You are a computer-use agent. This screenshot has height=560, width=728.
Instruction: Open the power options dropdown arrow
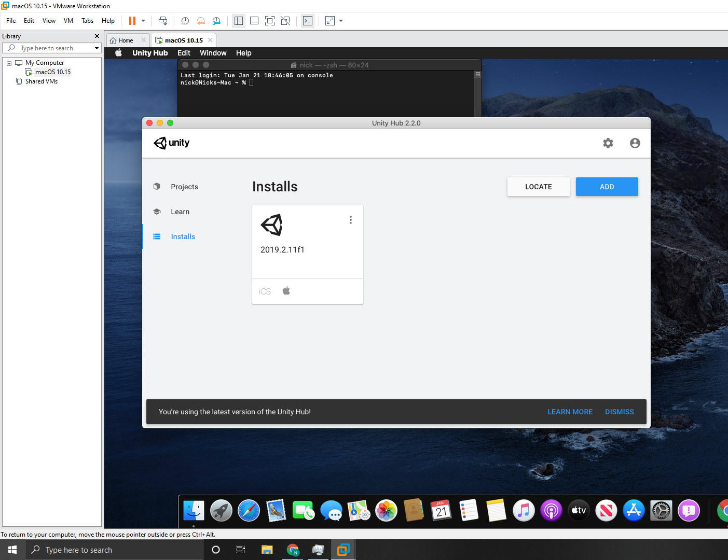143,21
